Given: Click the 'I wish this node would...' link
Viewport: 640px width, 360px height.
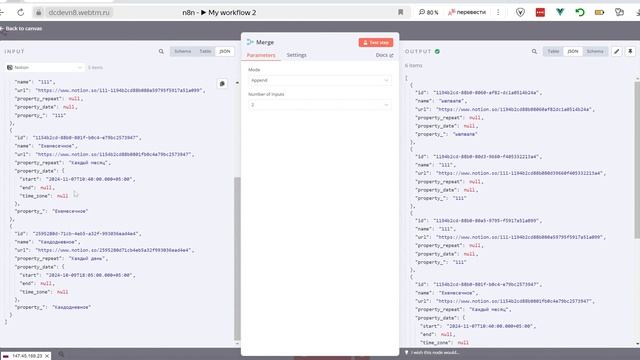Looking at the screenshot, I should [x=435, y=353].
